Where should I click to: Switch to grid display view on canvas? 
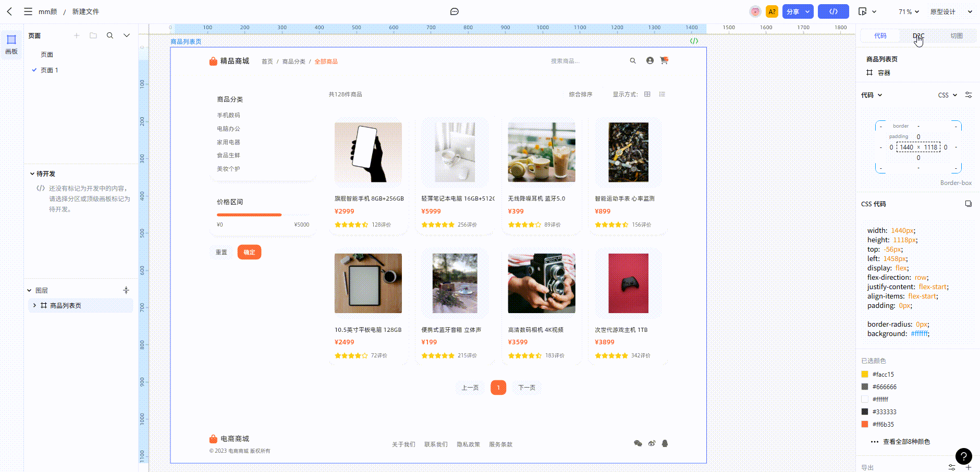pyautogui.click(x=647, y=94)
